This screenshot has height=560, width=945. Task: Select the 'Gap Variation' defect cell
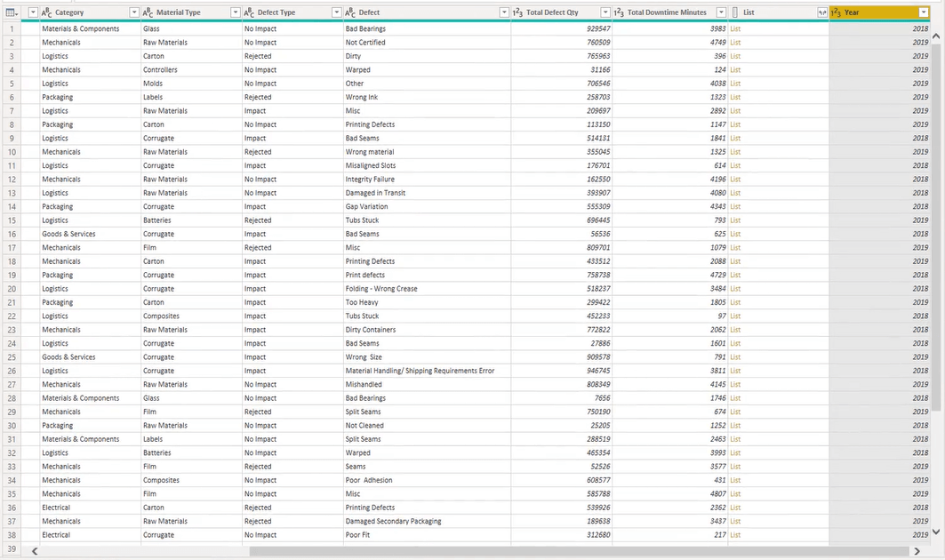(x=428, y=206)
